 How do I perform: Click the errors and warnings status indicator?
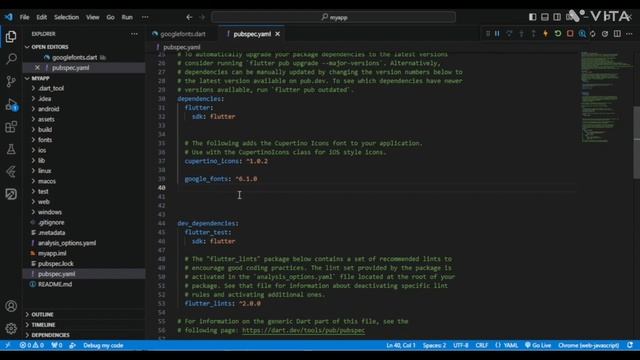pos(32,345)
